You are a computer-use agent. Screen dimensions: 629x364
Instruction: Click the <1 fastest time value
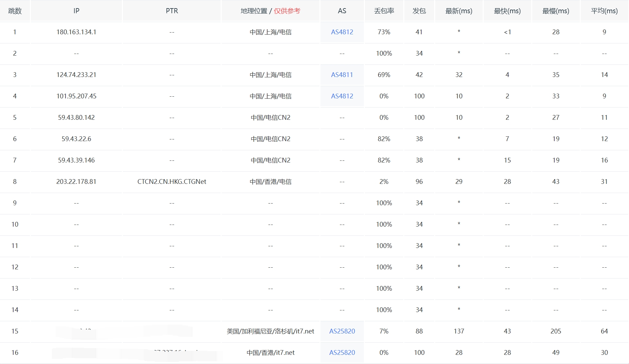coord(507,32)
